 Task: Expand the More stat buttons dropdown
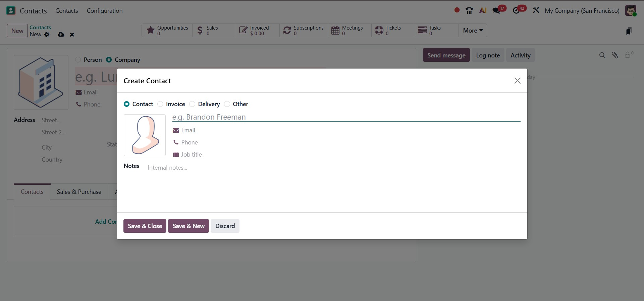(473, 30)
